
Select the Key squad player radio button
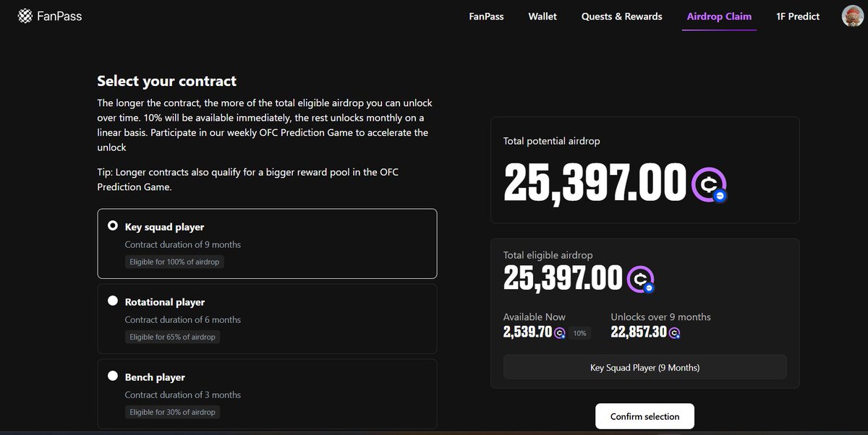click(113, 225)
